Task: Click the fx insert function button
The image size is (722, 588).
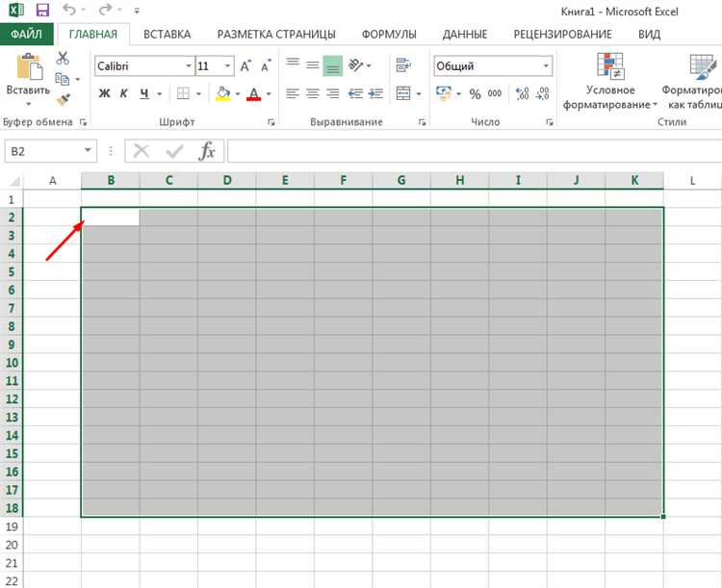Action: (x=207, y=151)
